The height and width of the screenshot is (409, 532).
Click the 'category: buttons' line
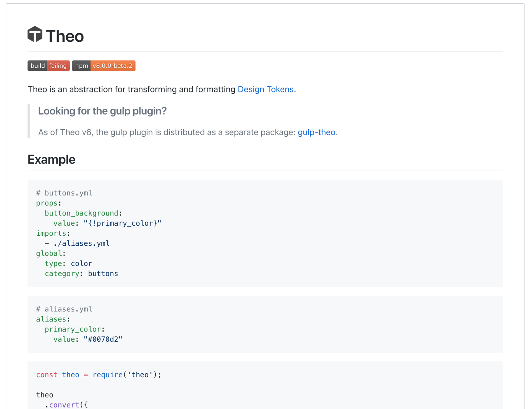point(81,274)
